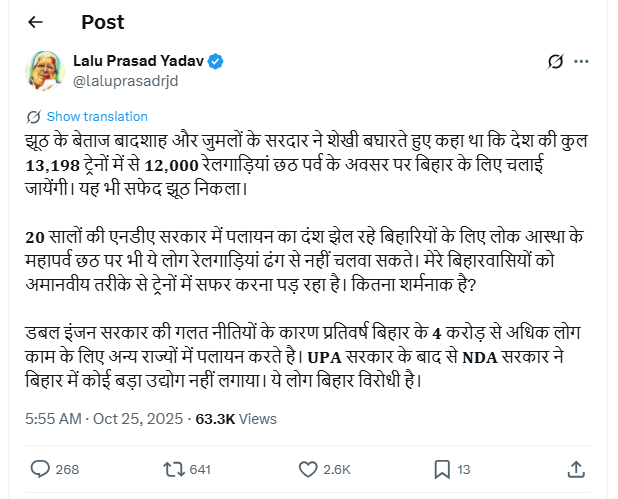Click the small icon beside Show translation
The width and height of the screenshot is (618, 499).
pyautogui.click(x=35, y=116)
